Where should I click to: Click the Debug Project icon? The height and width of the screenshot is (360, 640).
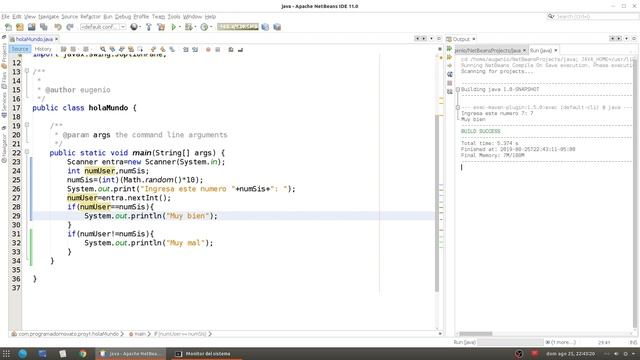[188, 27]
